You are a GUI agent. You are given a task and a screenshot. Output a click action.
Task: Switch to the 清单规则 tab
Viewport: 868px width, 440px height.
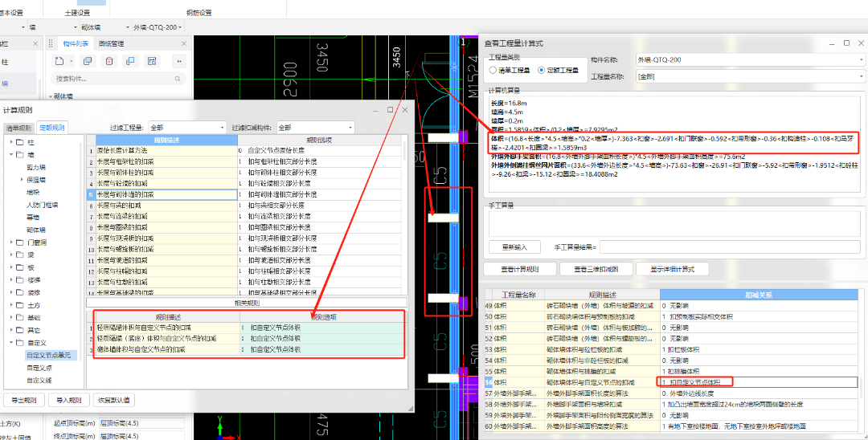(18, 128)
